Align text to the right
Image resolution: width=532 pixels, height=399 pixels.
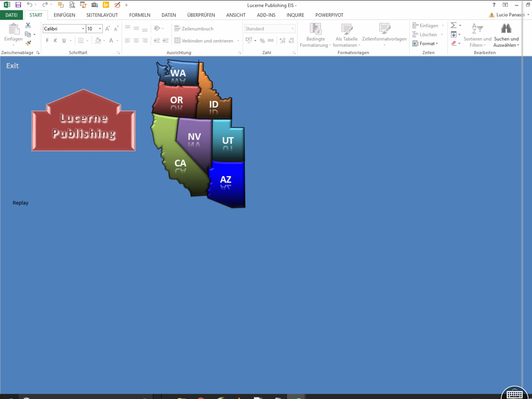coord(145,41)
